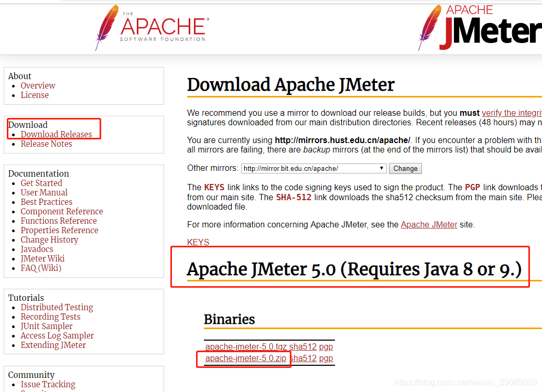
Task: Click the Apache Software Foundation logo
Action: click(x=151, y=28)
